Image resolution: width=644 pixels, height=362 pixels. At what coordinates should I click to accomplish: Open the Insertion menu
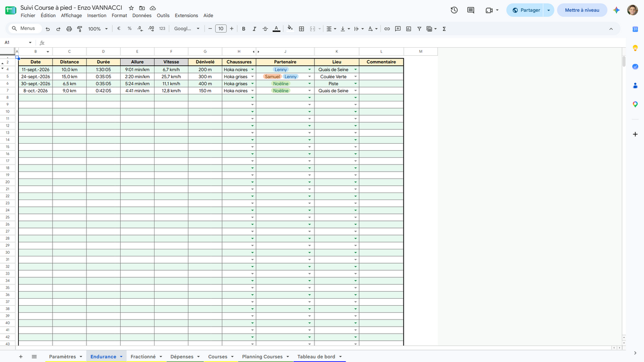point(97,16)
